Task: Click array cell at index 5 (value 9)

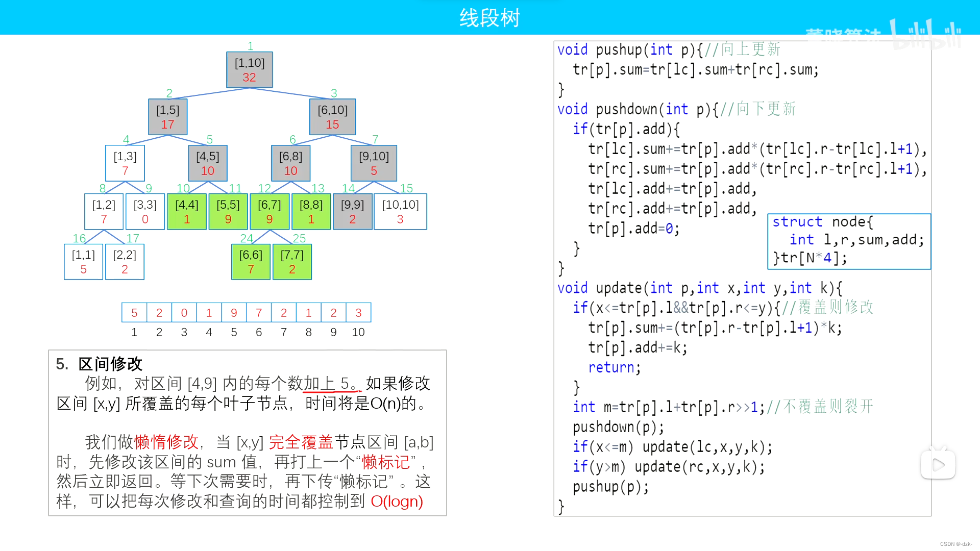Action: click(234, 313)
